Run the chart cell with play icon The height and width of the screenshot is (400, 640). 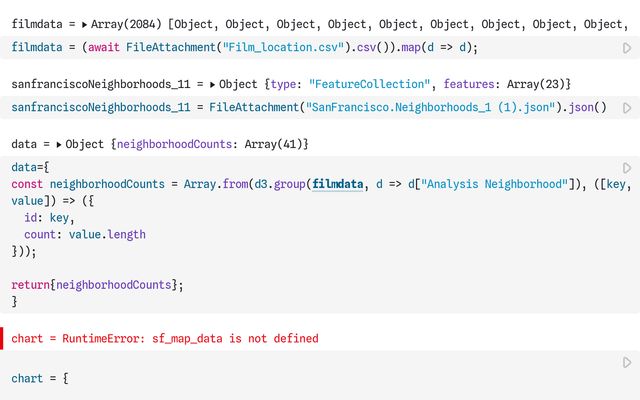click(627, 362)
